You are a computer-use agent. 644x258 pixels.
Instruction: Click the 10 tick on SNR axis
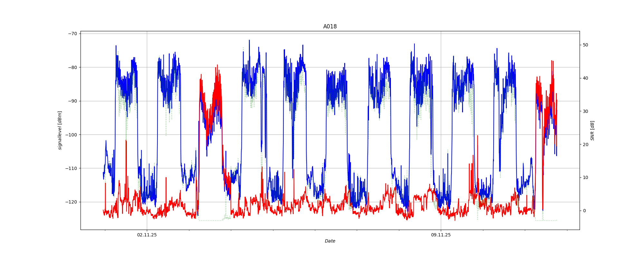[x=585, y=178]
